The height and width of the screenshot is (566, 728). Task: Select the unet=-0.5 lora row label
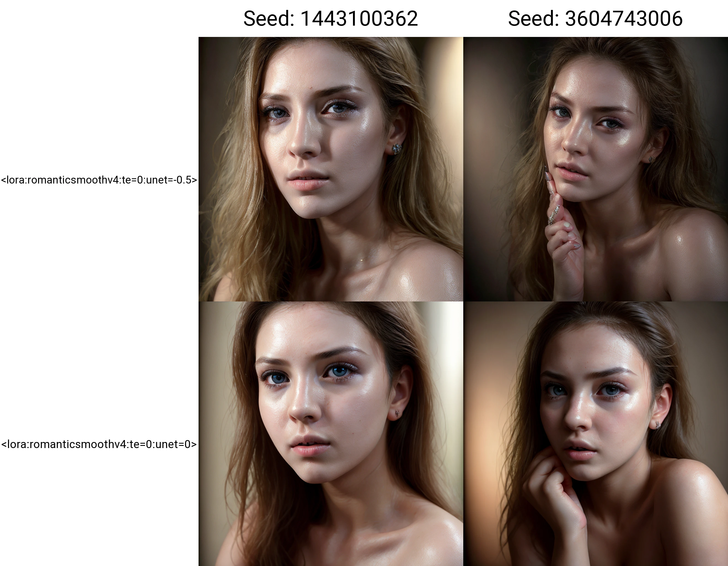click(x=99, y=180)
